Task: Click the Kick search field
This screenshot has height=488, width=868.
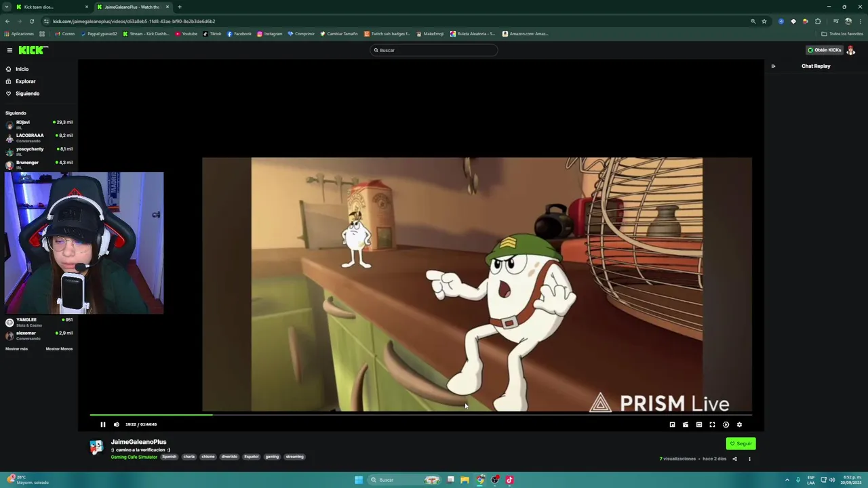Action: (434, 50)
